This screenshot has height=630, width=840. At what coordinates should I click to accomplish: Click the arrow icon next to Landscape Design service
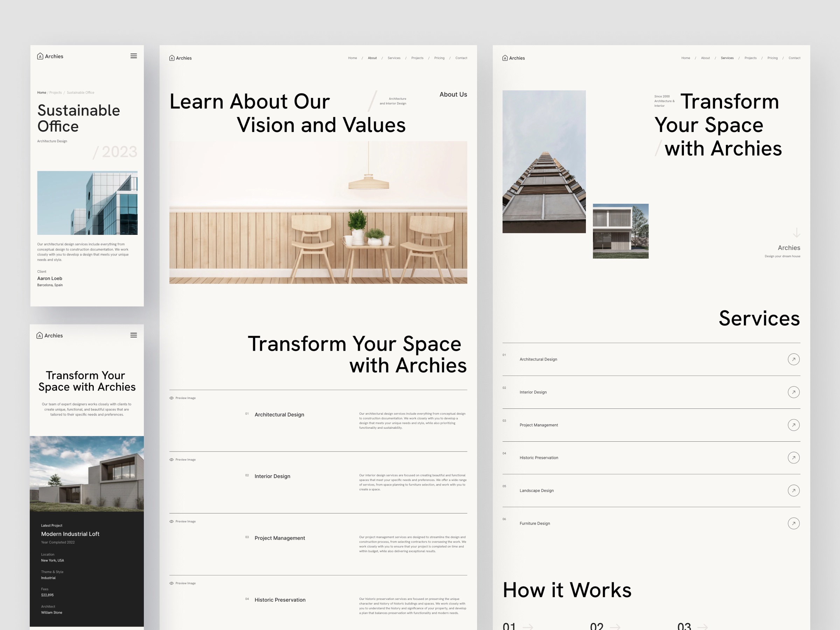[x=793, y=491]
